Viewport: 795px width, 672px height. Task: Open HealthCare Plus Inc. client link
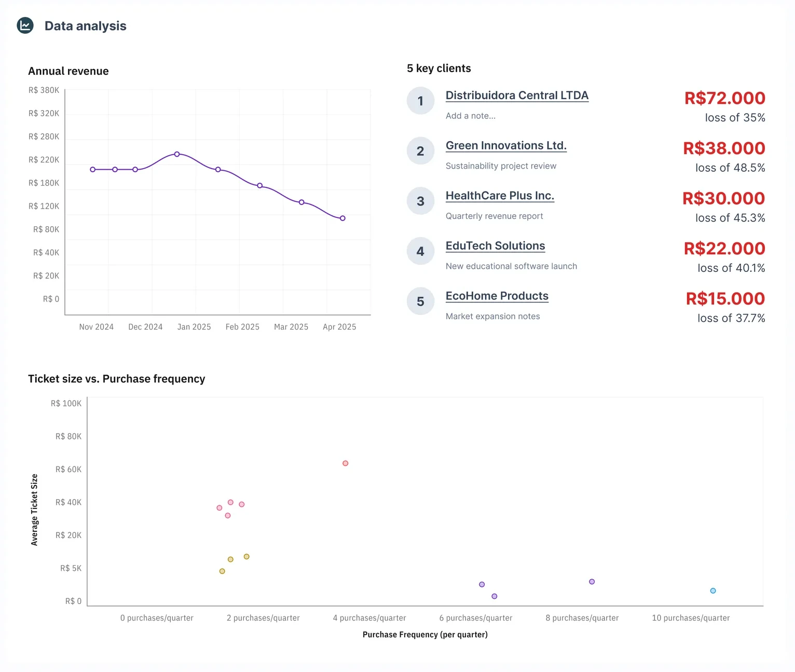coord(500,196)
